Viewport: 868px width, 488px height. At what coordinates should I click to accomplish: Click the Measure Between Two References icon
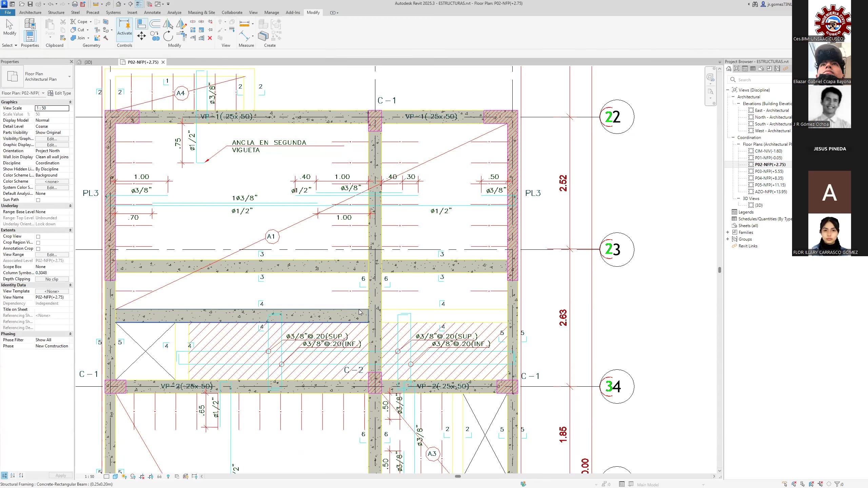tap(244, 24)
